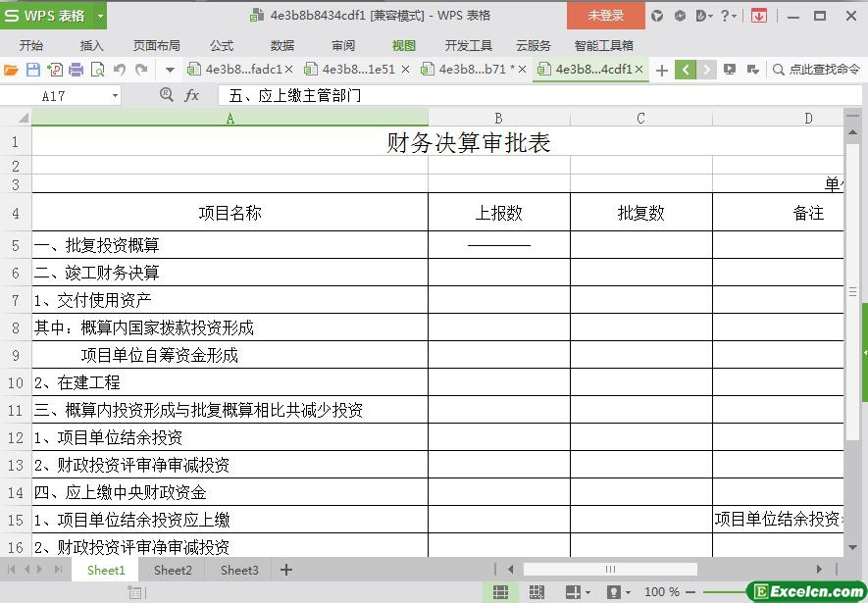Viewport: 868px width, 603px height.
Task: Click the hexagon settings icon in title bar
Action: [680, 16]
